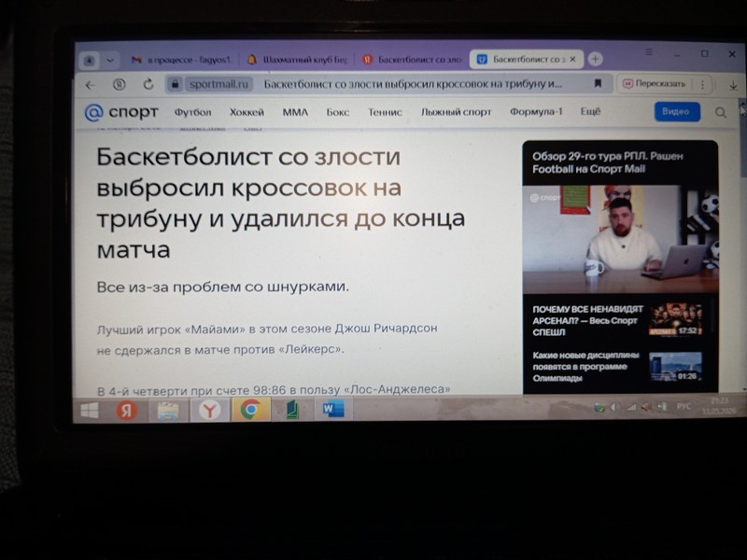Screen dimensions: 747x560
Task: Switch to the Шахматный клуб tab
Action: 297,60
